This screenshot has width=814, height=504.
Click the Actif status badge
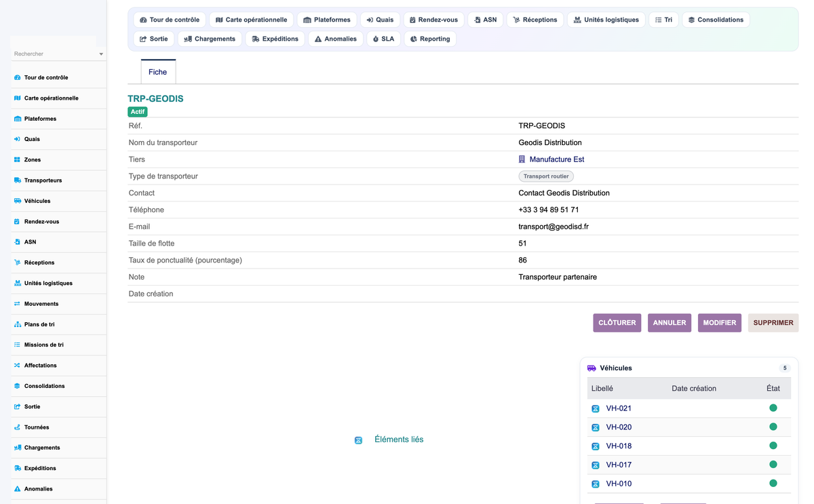click(x=138, y=112)
